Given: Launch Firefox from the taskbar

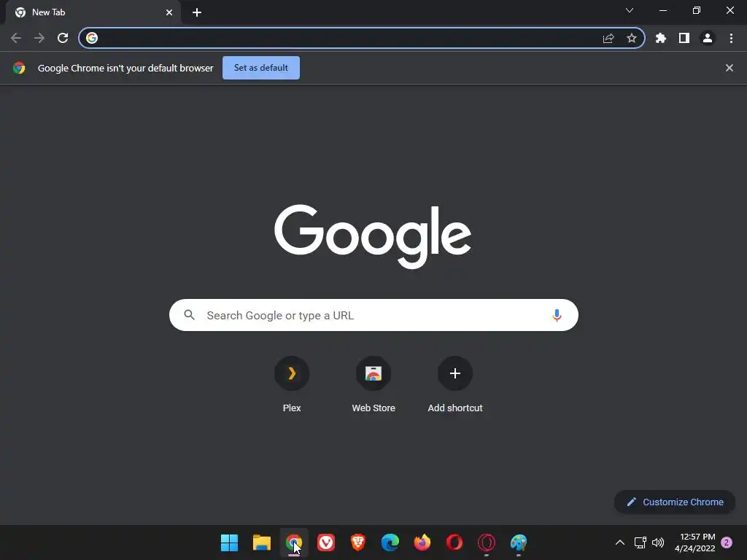Looking at the screenshot, I should (422, 542).
